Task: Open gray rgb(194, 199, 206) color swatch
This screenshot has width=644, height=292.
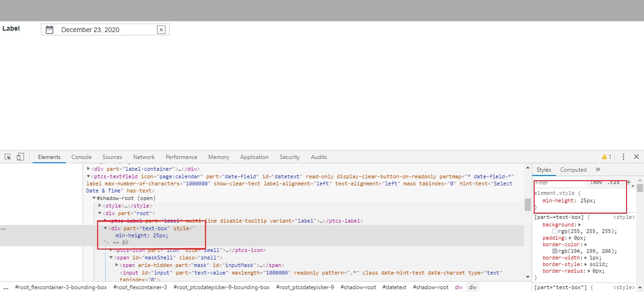Action: click(555, 251)
